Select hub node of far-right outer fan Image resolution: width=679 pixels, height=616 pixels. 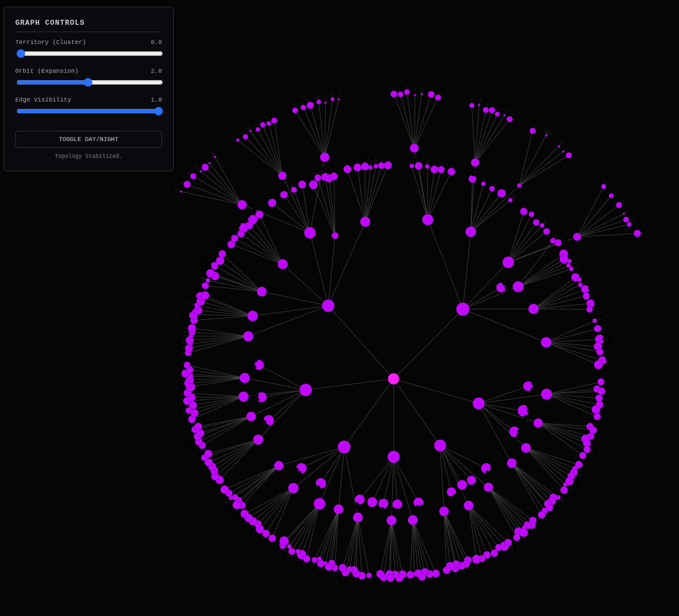click(x=577, y=237)
